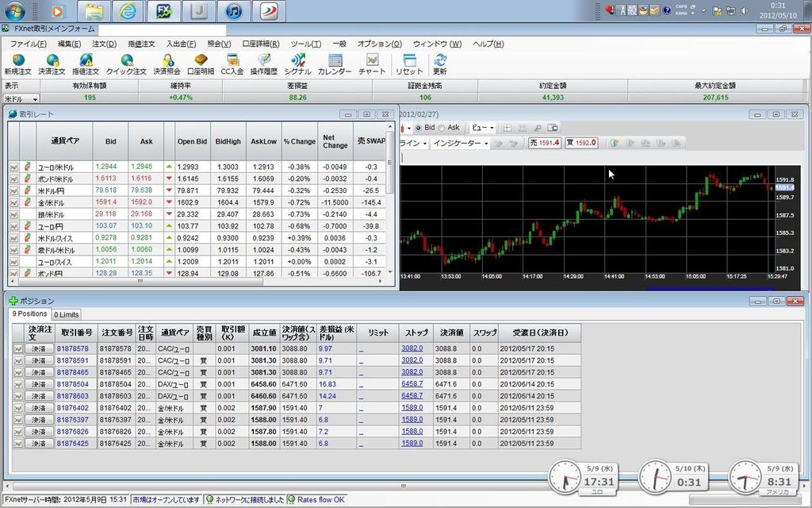The height and width of the screenshot is (508, 812).
Task: Select the Bid radio button
Action: point(419,128)
